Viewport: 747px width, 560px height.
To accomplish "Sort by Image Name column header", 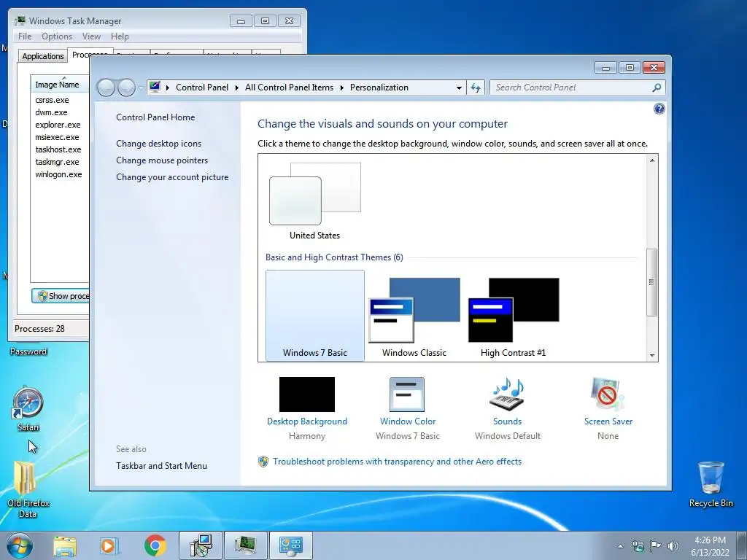I will pos(59,85).
